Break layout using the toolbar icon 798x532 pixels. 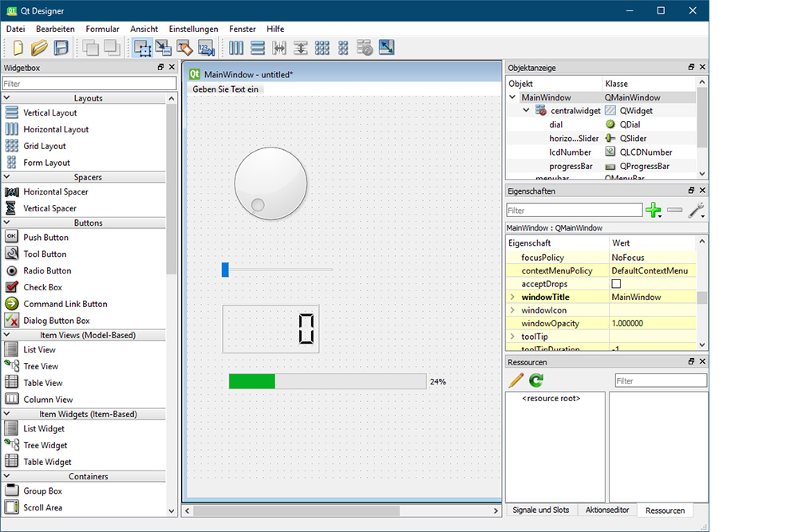365,48
